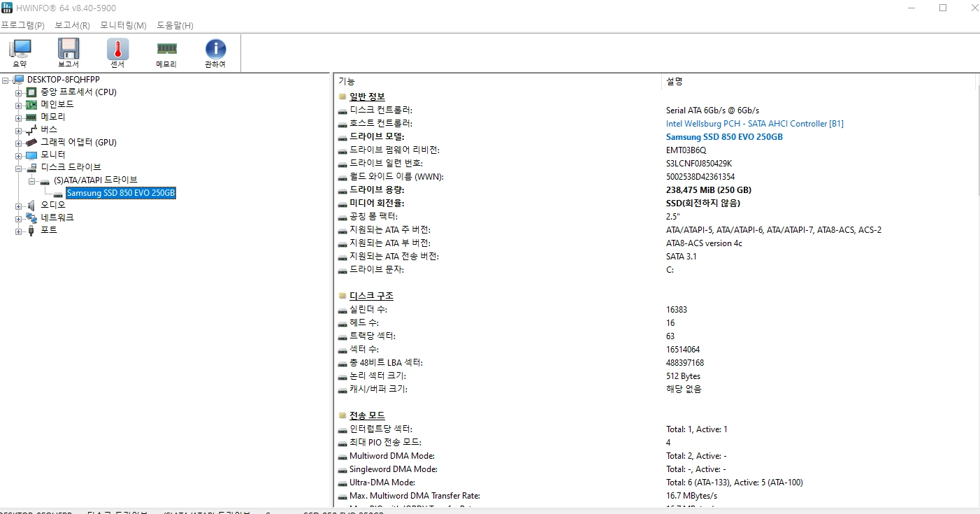Screen dimensions: 980x514
Task: Expand the 그래픽 어댑터 (GPU) node
Action: click(x=19, y=143)
